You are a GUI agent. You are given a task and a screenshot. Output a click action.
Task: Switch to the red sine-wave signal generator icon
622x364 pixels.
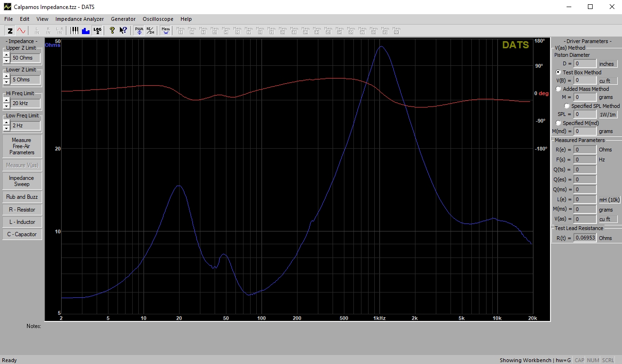(x=21, y=30)
